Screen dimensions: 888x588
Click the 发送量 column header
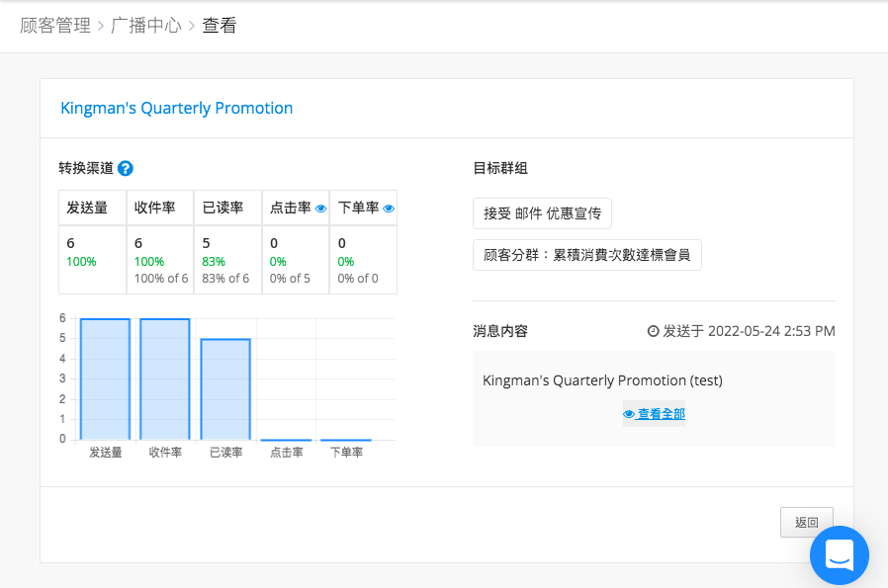pos(92,208)
